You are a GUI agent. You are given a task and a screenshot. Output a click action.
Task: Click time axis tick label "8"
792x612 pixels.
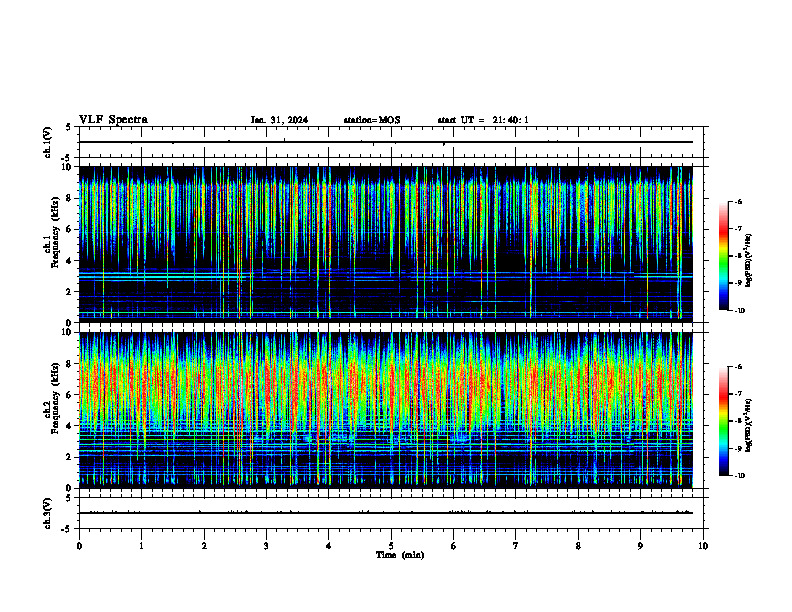[x=578, y=546]
